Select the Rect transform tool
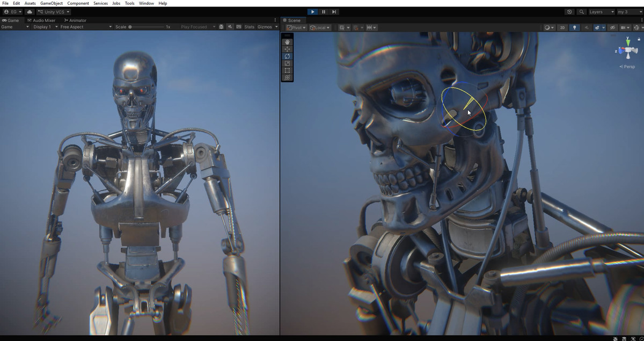644x341 pixels. 287,70
